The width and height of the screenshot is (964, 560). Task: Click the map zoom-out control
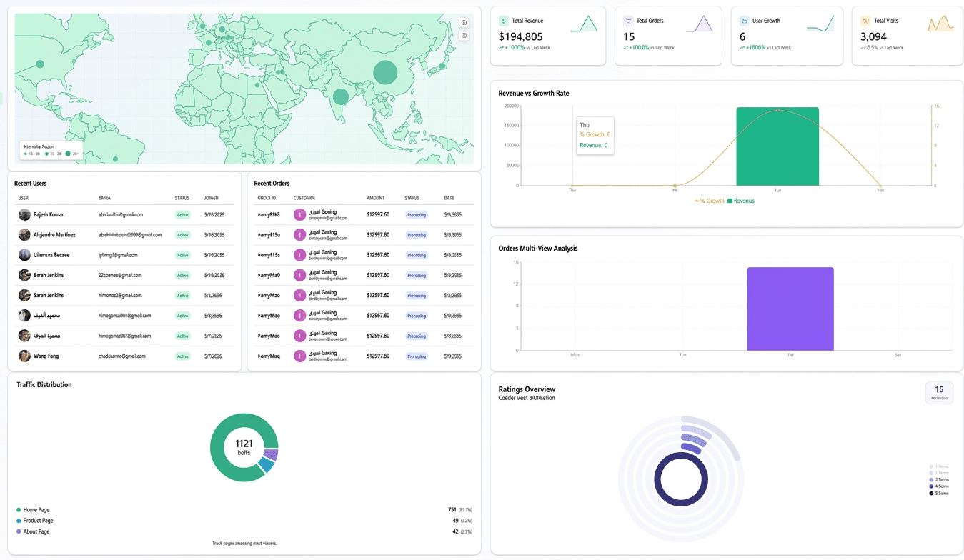[464, 36]
